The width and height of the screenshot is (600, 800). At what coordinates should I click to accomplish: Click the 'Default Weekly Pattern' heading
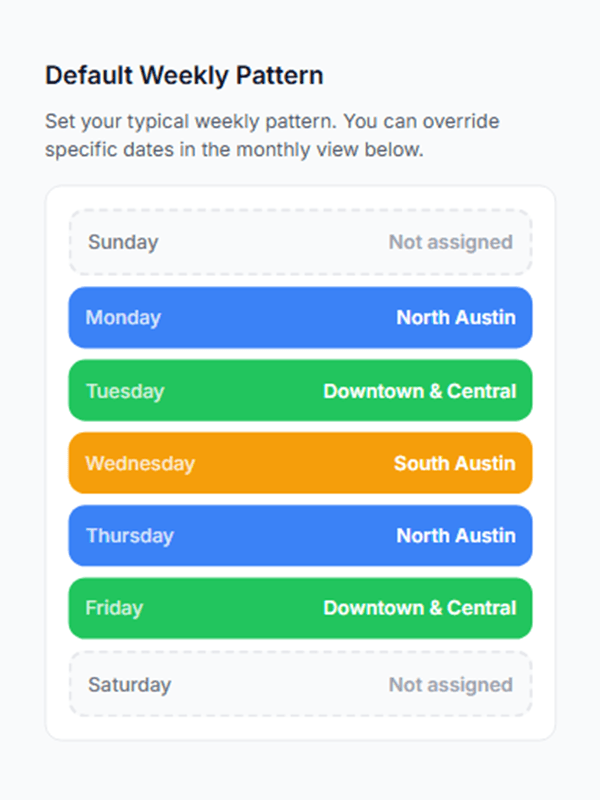point(184,75)
